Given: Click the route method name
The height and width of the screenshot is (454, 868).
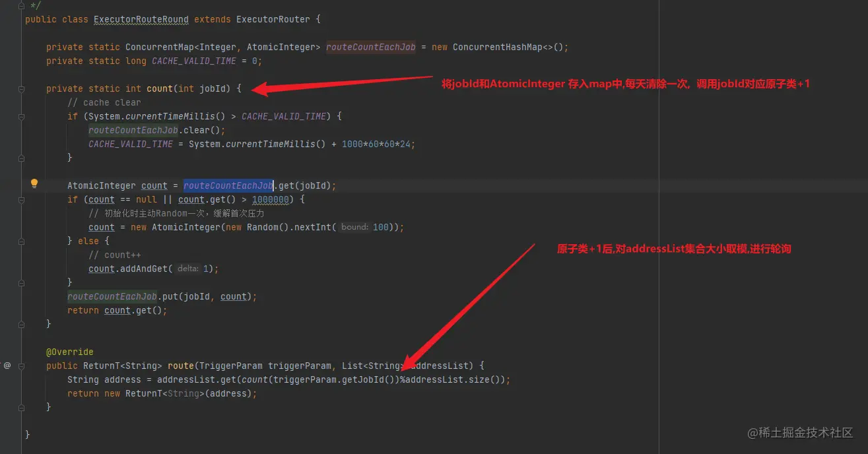Looking at the screenshot, I should [181, 366].
